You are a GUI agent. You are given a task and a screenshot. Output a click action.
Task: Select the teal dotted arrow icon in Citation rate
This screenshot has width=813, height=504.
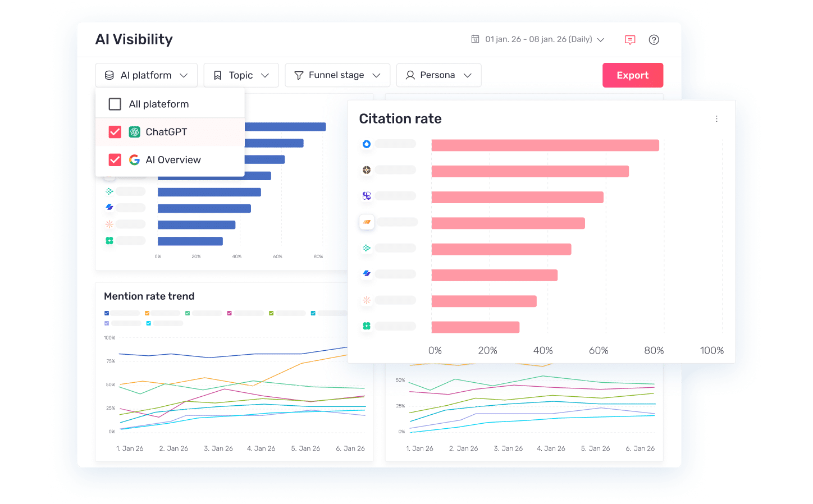[x=367, y=248]
